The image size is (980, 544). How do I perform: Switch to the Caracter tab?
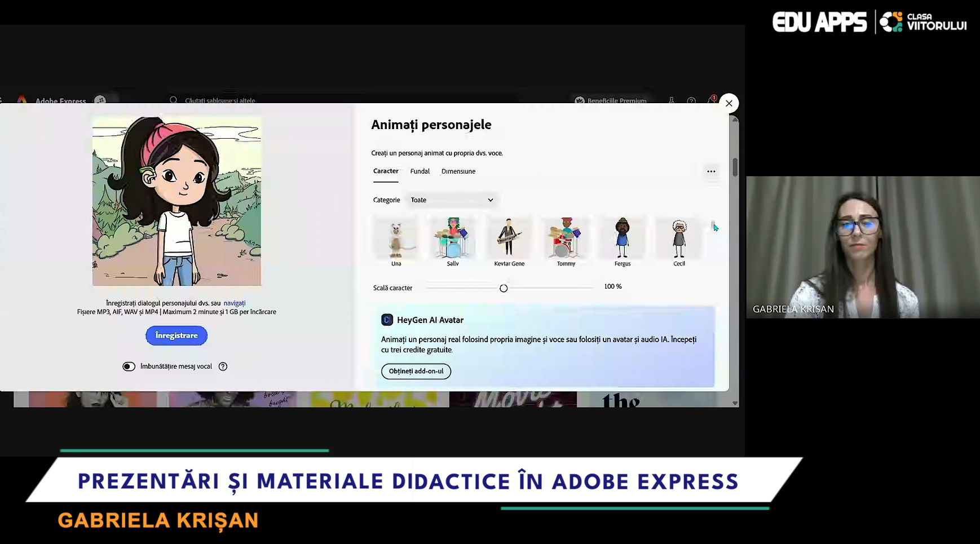tap(386, 171)
